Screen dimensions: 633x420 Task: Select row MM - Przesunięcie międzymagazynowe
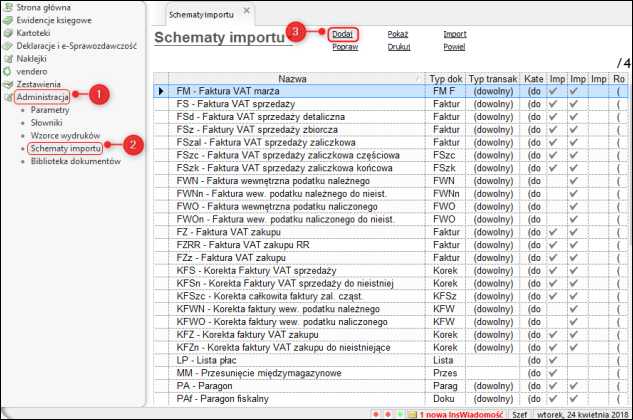[391, 373]
